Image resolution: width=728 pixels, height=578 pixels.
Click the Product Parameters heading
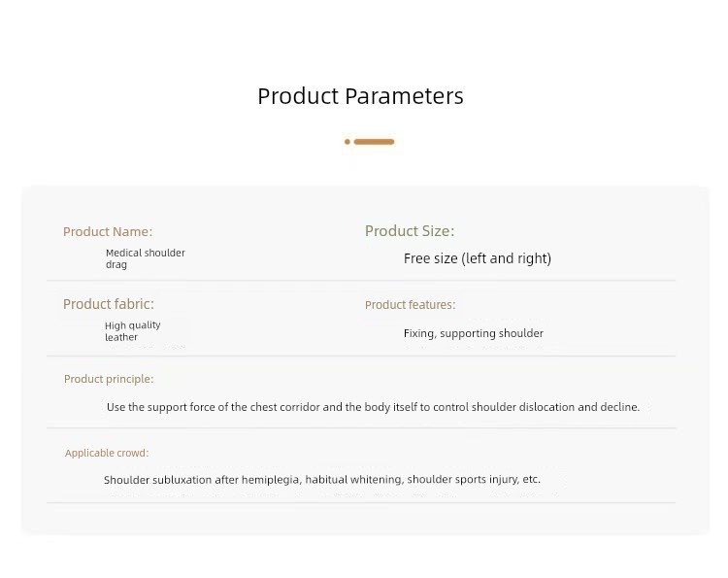point(361,96)
